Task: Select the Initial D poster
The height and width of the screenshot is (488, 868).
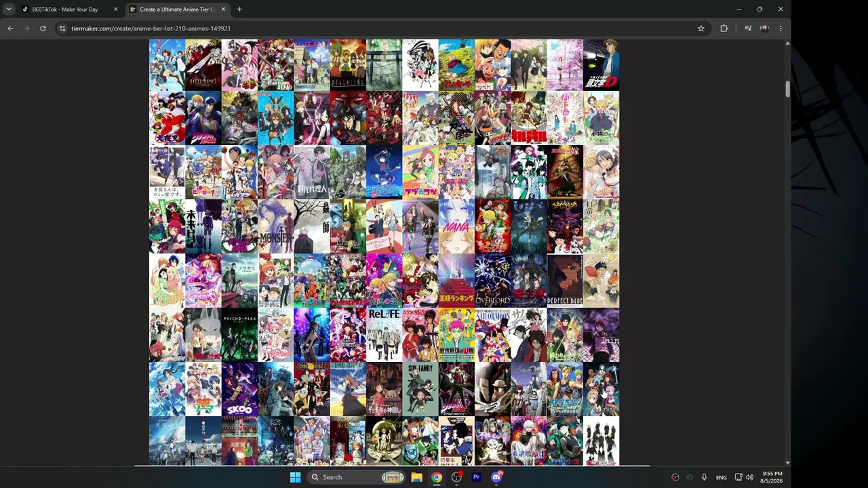Action: 601,65
